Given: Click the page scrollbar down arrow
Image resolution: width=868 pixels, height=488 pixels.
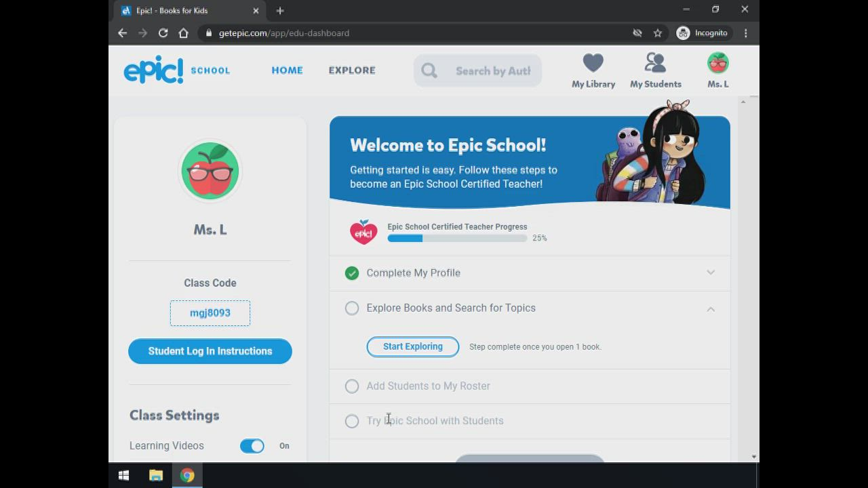Looking at the screenshot, I should pyautogui.click(x=754, y=457).
